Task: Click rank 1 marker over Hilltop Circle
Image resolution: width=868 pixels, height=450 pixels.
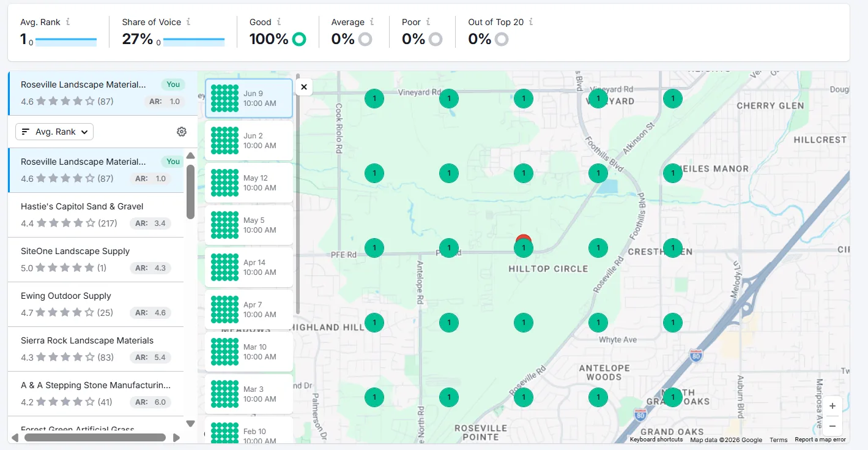Action: coord(524,248)
